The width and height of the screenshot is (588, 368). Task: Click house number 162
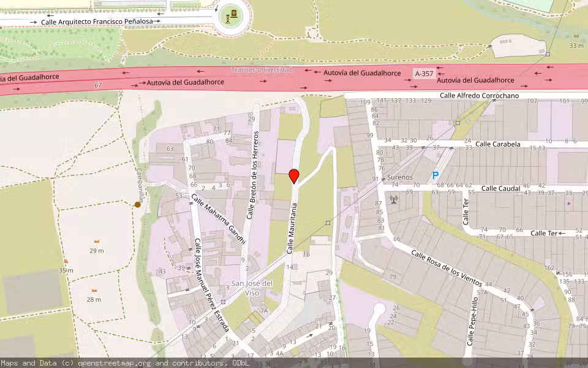(549, 268)
